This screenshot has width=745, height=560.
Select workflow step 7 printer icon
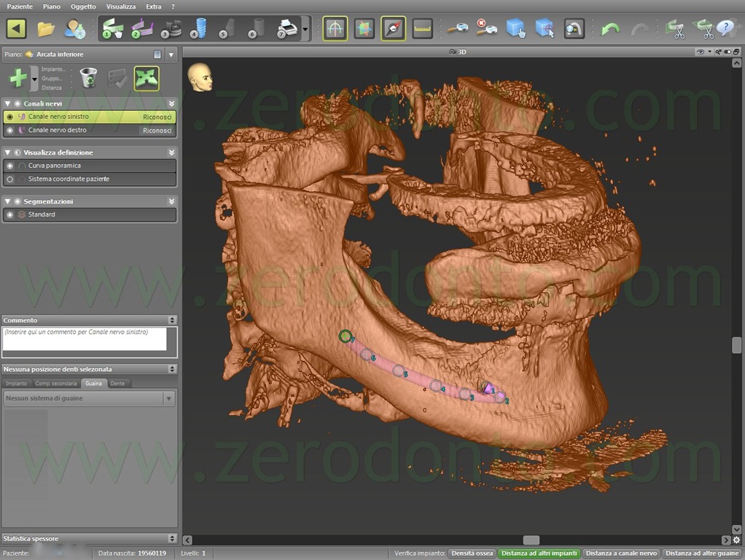click(287, 28)
